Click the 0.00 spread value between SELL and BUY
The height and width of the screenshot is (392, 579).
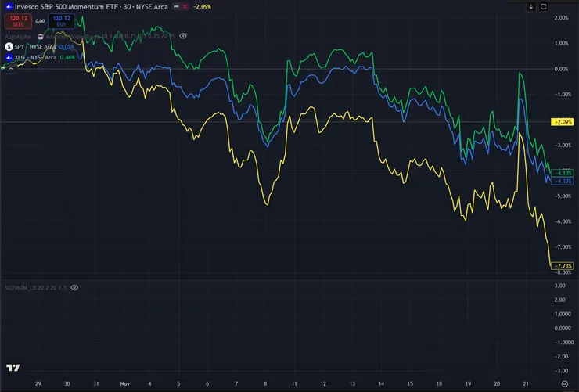[40, 21]
